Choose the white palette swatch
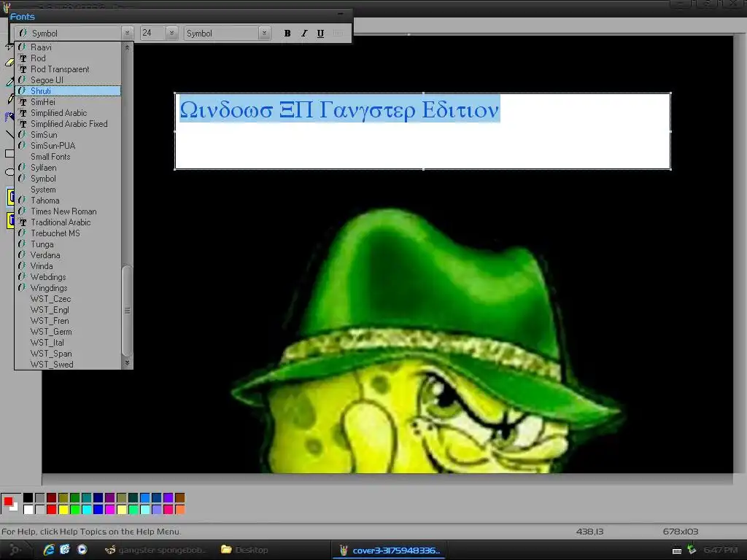Image resolution: width=747 pixels, height=560 pixels. 28,510
